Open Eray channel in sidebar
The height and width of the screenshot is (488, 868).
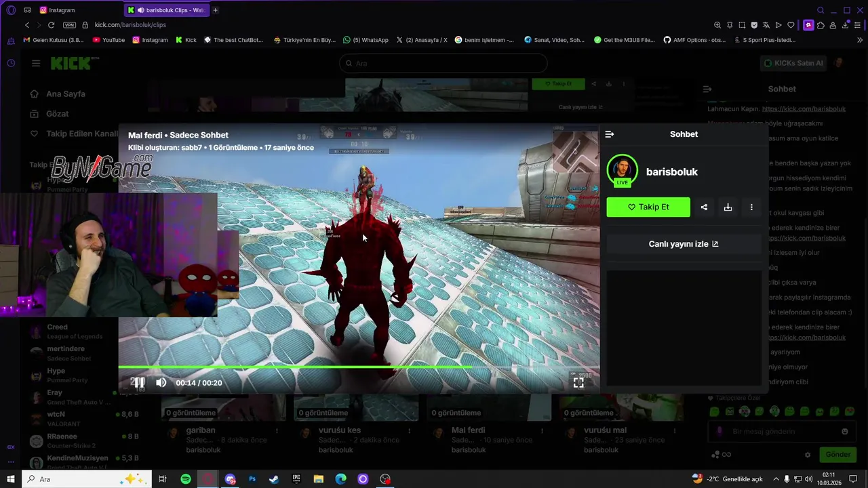73,396
